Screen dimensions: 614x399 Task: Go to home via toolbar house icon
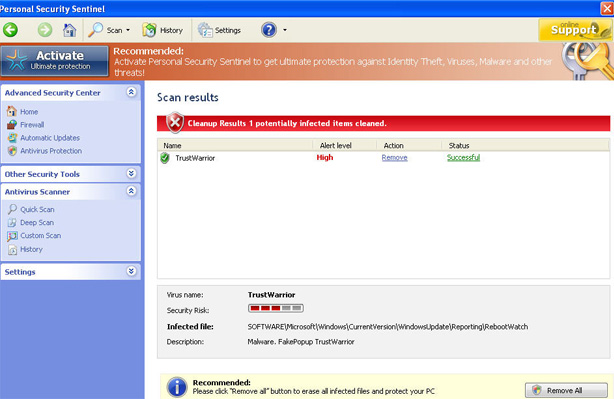coord(69,30)
